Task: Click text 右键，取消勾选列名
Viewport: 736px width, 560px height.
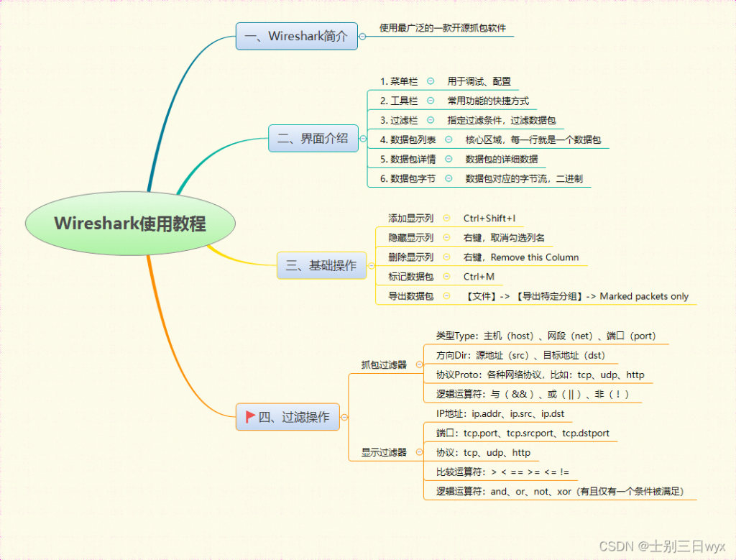Action: click(x=504, y=237)
